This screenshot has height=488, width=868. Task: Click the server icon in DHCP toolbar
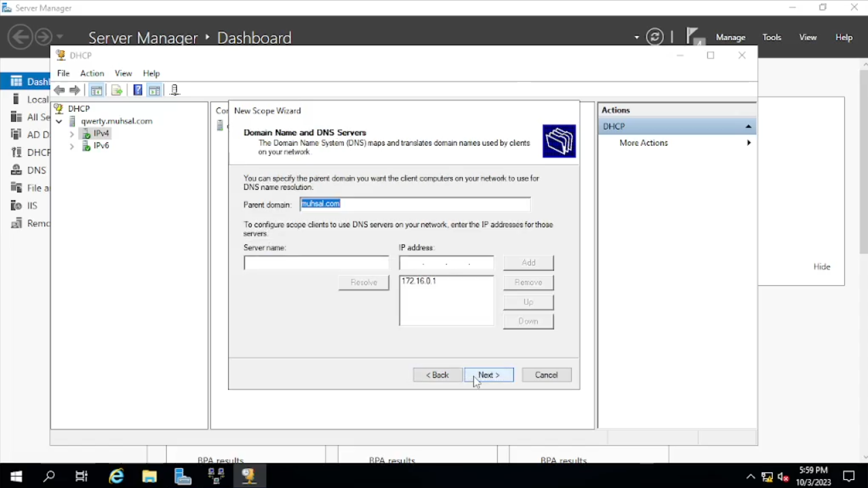click(x=175, y=91)
